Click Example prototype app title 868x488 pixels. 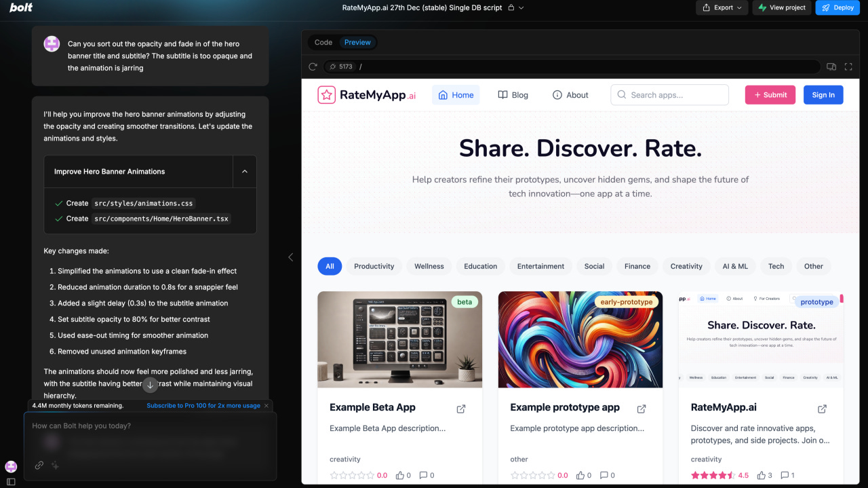[565, 407]
